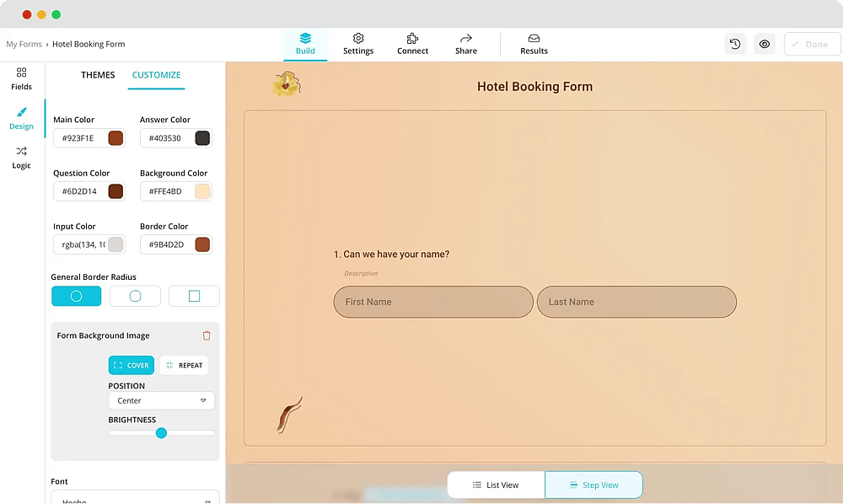This screenshot has height=504, width=843.
Task: Select slightly rounded border radius option
Action: coord(135,296)
